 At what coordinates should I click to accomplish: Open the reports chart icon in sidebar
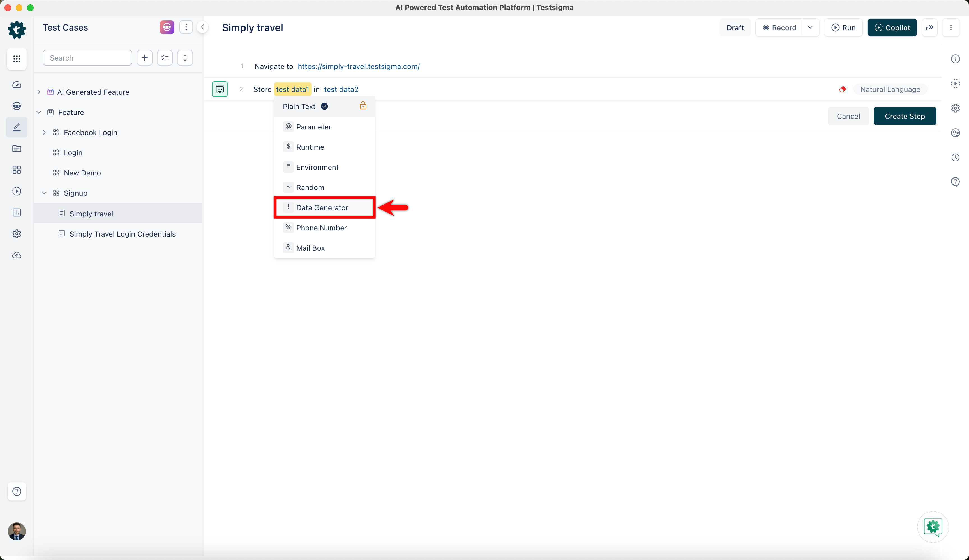[x=17, y=212]
